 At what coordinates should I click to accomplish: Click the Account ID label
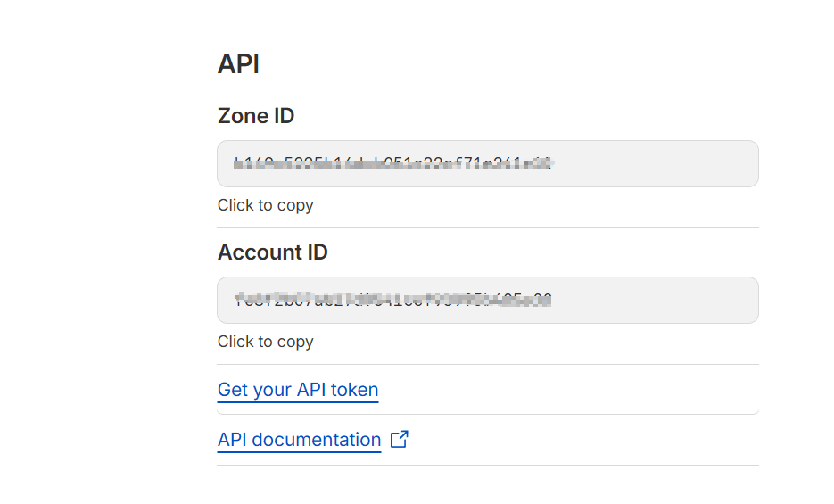(x=272, y=252)
